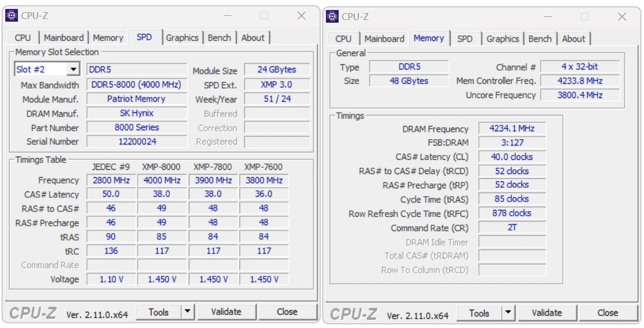Click the Serial Number value 12200024
This screenshot has height=328, width=644.
137,141
